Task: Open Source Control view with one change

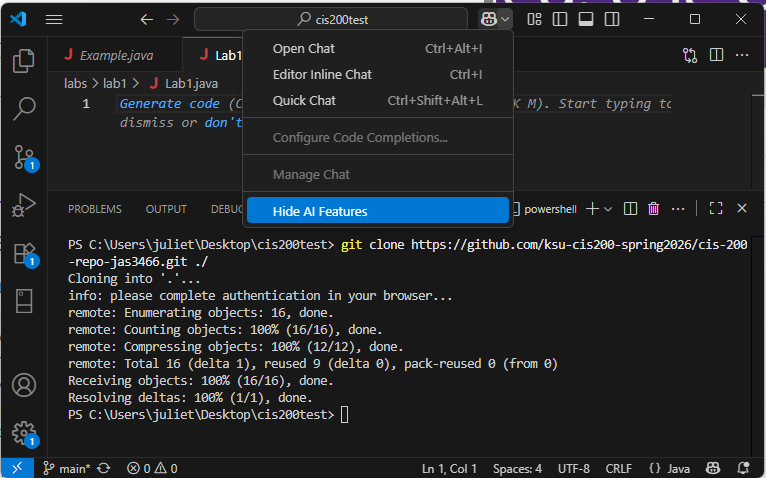Action: 24,157
